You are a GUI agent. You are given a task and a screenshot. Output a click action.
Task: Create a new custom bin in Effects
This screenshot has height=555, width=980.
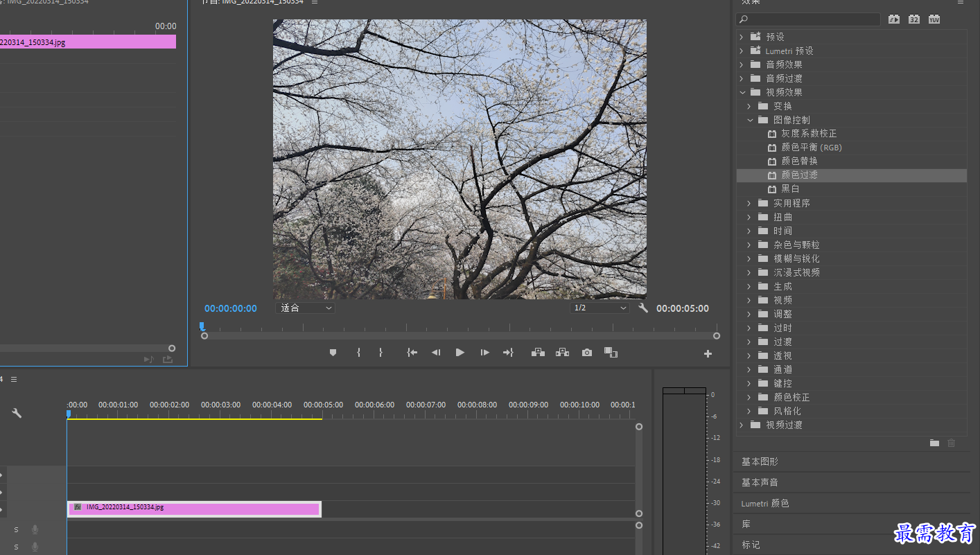pos(934,443)
